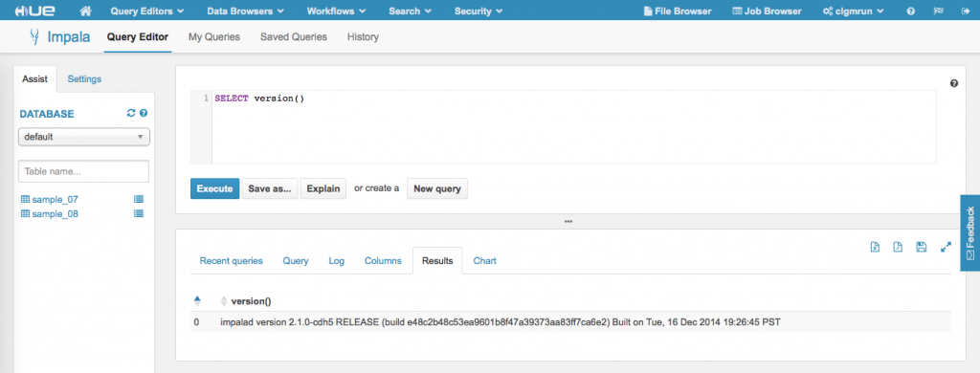The height and width of the screenshot is (373, 980).
Task: Click the help icon beside DATABASE
Action: click(x=144, y=113)
